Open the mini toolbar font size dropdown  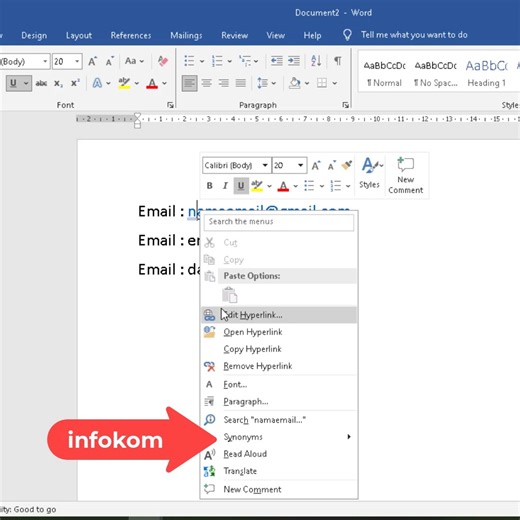[300, 165]
